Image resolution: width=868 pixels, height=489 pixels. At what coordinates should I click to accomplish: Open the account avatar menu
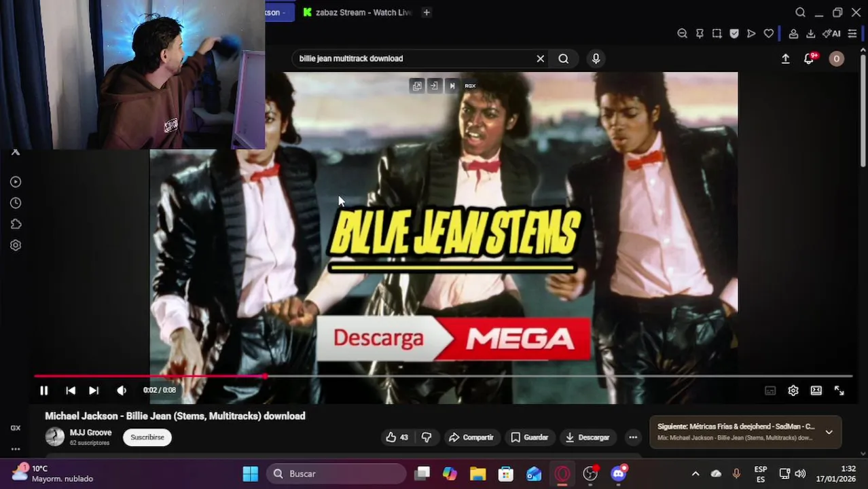click(x=836, y=59)
